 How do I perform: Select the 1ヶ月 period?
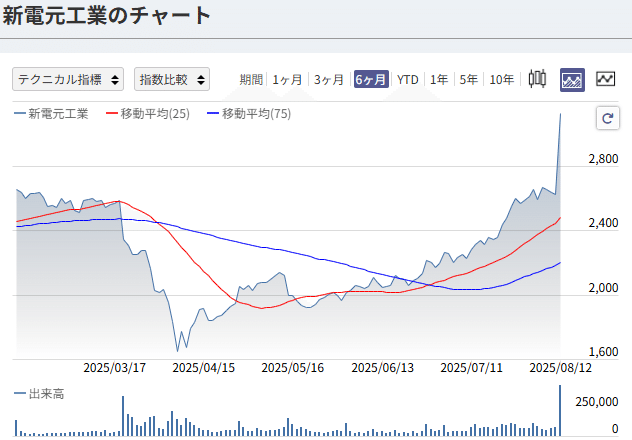[x=287, y=79]
